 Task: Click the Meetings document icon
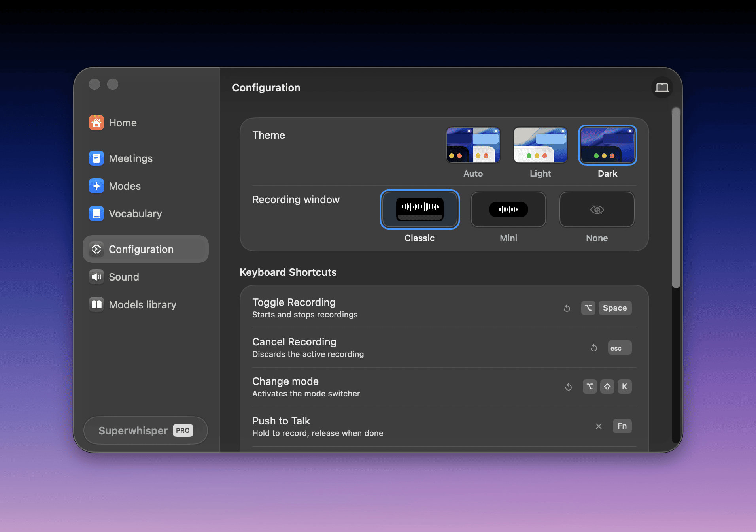click(96, 158)
